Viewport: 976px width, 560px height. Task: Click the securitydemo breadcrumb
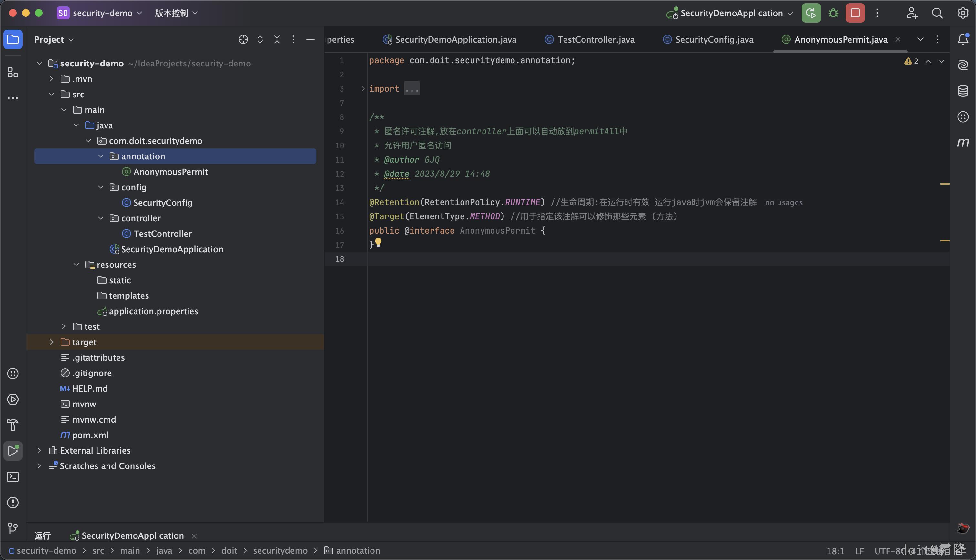[x=280, y=550]
